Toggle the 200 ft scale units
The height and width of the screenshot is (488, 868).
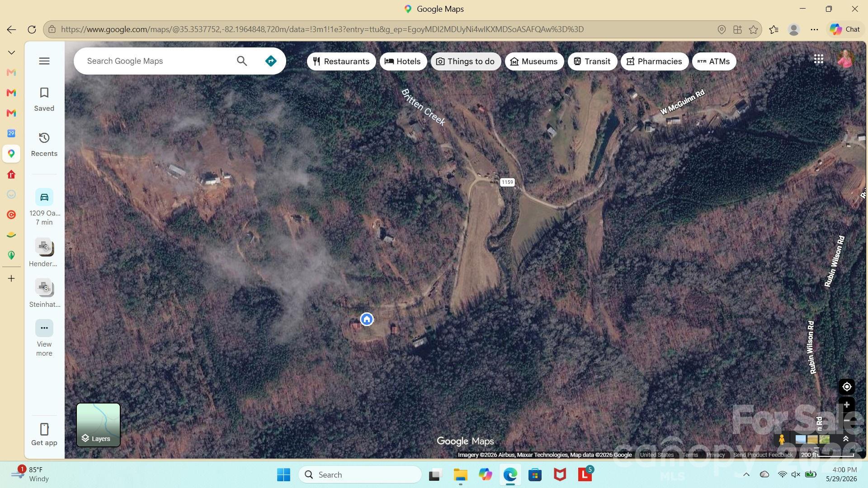827,455
